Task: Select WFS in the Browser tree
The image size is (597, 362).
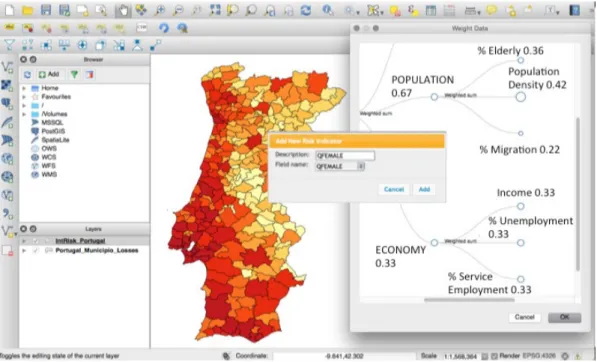Action: pyautogui.click(x=48, y=166)
